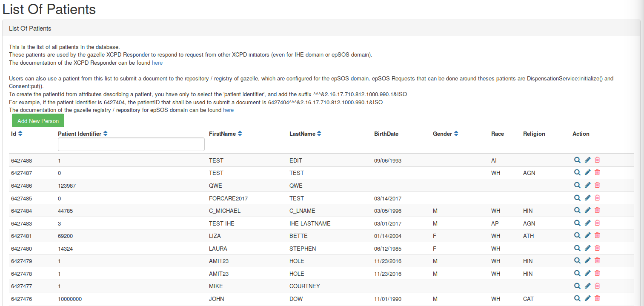644x306 pixels.
Task: Edit patient FORCARE2017 TEST entry
Action: [587, 198]
